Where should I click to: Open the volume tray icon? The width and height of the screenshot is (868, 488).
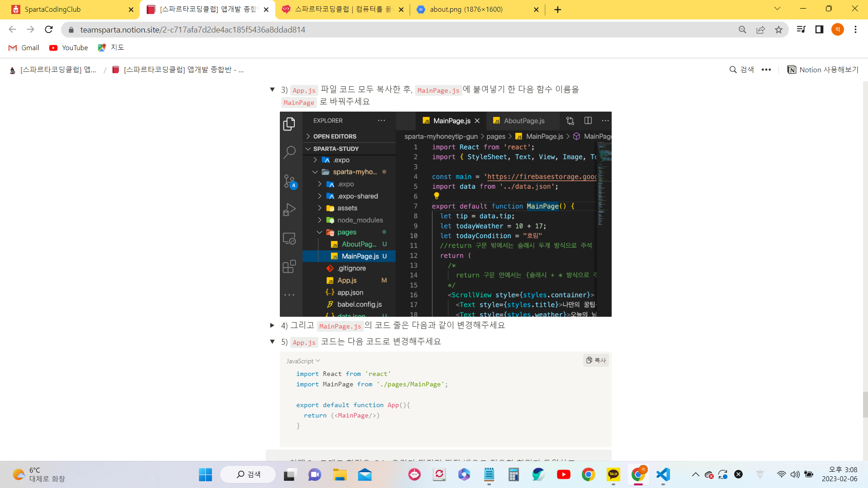tap(795, 474)
